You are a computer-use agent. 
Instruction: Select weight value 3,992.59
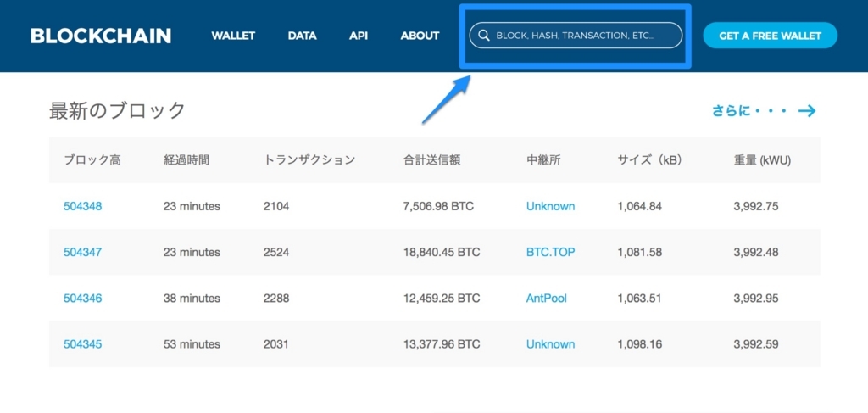[x=756, y=344]
